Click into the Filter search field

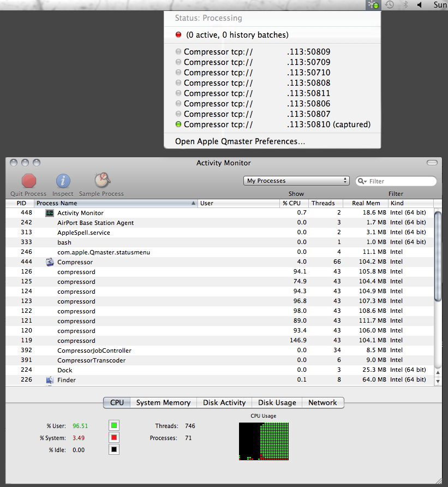[396, 181]
